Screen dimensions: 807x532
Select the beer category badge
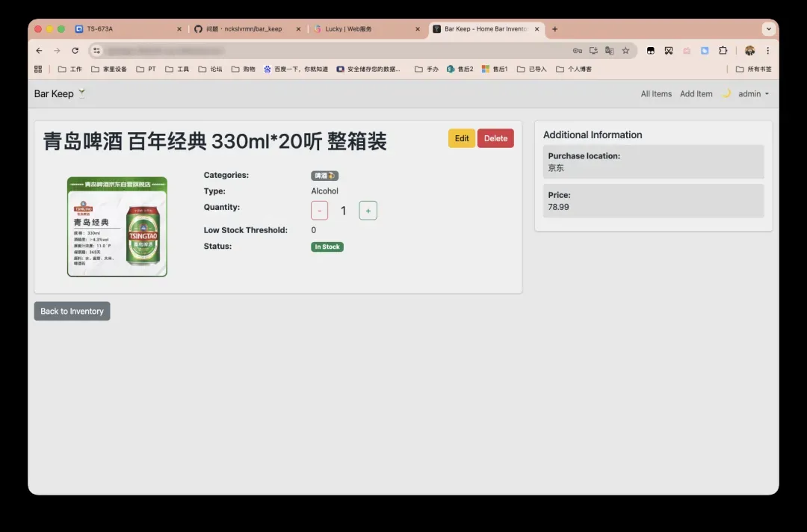click(324, 176)
